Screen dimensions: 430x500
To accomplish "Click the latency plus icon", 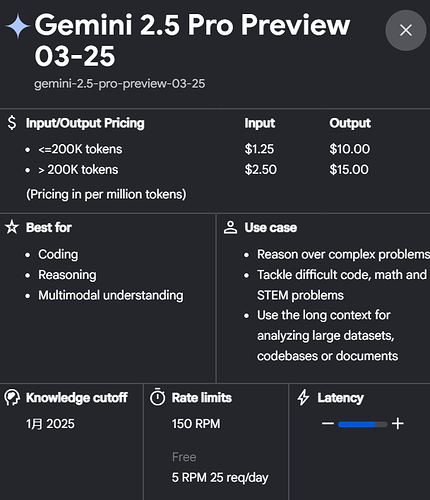I will (x=398, y=424).
